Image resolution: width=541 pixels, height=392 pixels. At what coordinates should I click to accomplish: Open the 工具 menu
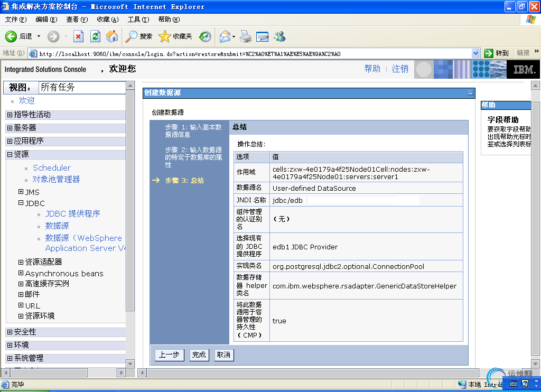(138, 20)
